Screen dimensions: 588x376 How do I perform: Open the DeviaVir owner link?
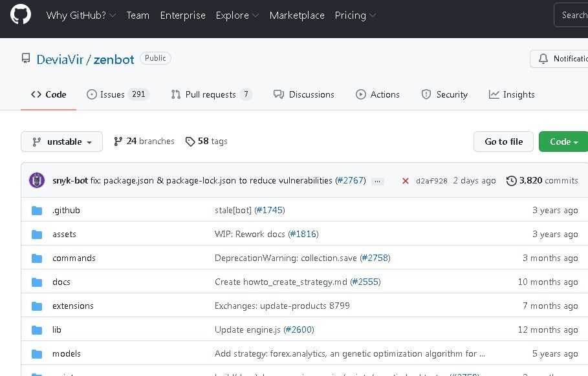(60, 59)
